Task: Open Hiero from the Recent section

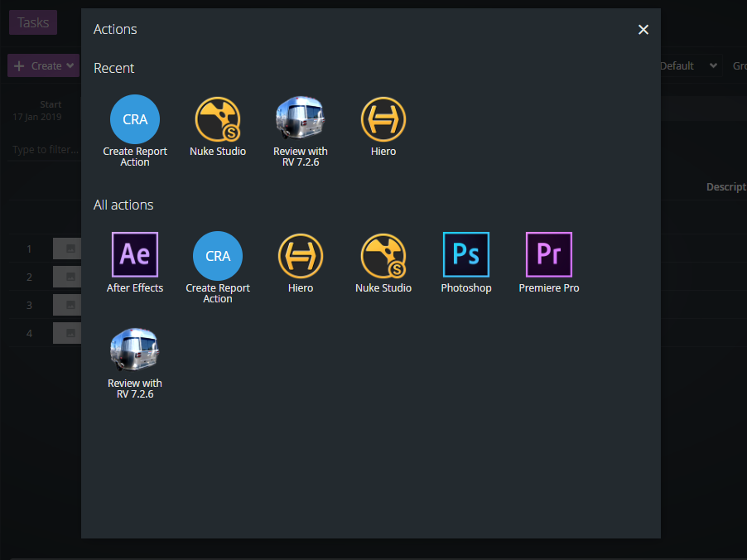Action: 383,126
